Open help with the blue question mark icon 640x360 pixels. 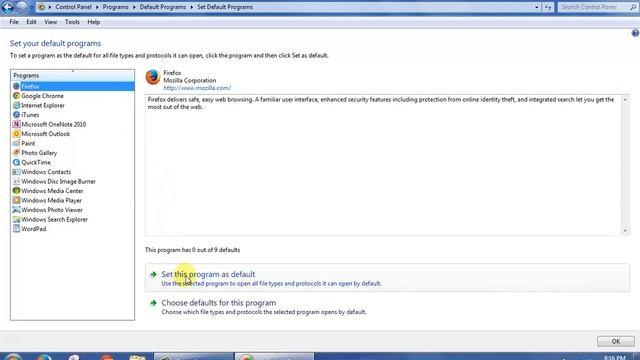pyautogui.click(x=636, y=33)
